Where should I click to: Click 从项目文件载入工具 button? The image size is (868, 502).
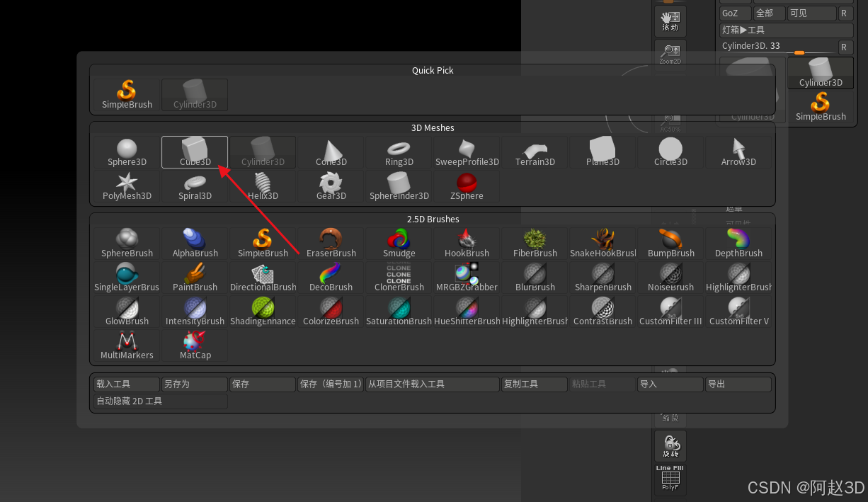(433, 384)
